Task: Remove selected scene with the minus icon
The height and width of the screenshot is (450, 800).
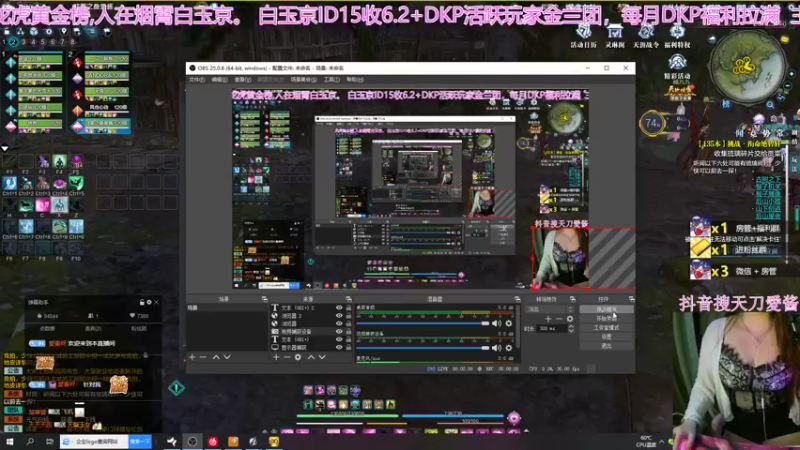Action: coord(203,357)
